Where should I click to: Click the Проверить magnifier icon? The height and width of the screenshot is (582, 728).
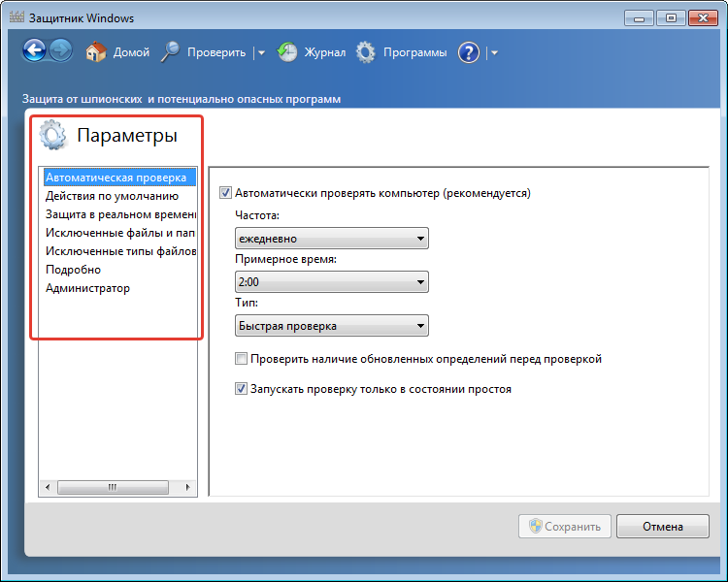171,51
